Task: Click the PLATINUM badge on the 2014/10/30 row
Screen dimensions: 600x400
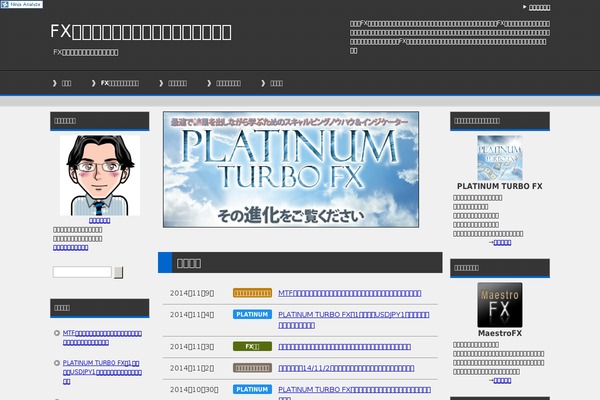Action: pyautogui.click(x=253, y=389)
